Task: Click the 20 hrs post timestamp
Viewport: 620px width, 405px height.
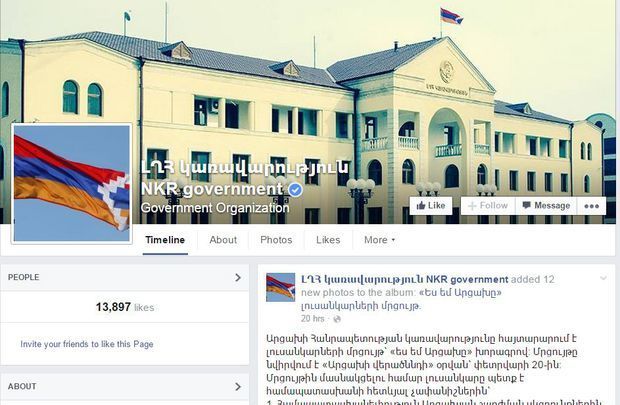Action: tap(312, 319)
